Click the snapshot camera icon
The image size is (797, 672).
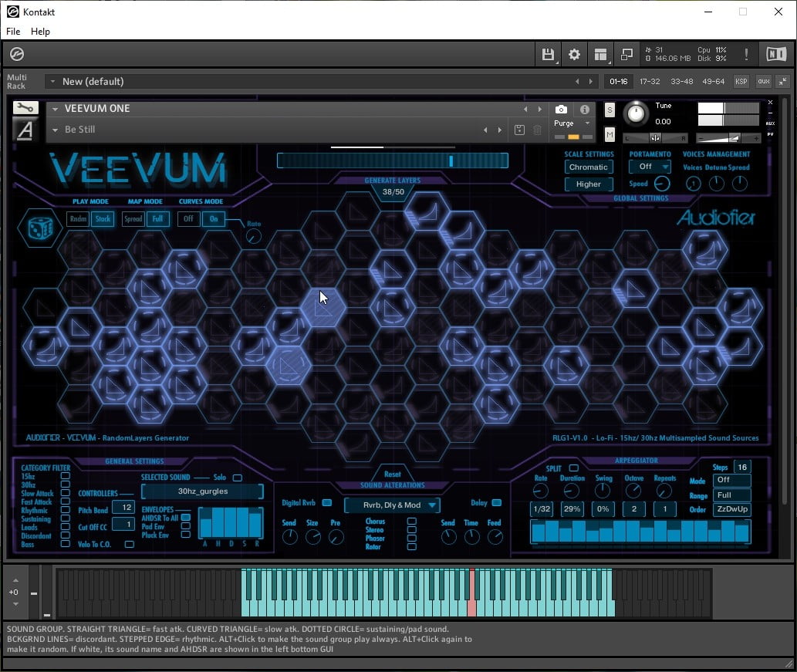point(561,110)
